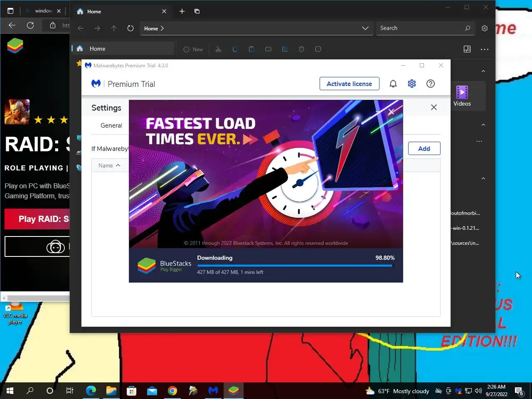This screenshot has height=399, width=532.
Task: Collapse the section below the Videos tile
Action: 483,125
